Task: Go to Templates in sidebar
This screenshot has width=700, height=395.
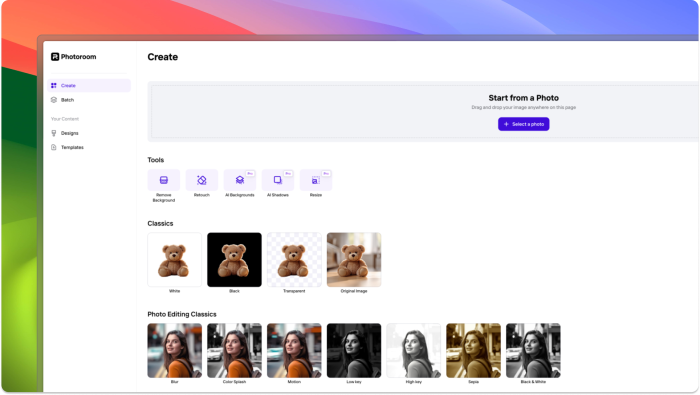Action: (x=89, y=147)
